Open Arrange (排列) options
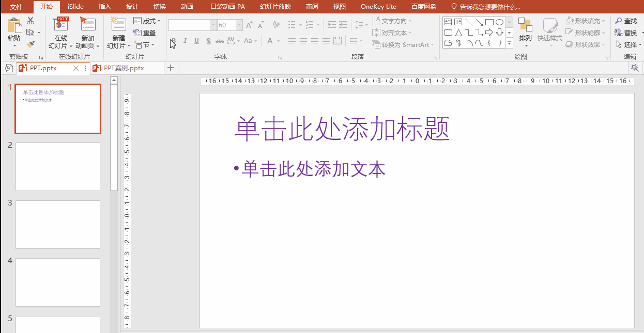This screenshot has width=644, height=333. [526, 31]
